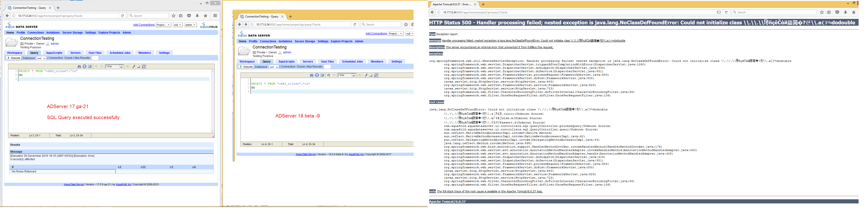Open 10 pt font size dropdown in 17 ga-21 editor
Screen dimensions: 868x217
[x=115, y=66]
